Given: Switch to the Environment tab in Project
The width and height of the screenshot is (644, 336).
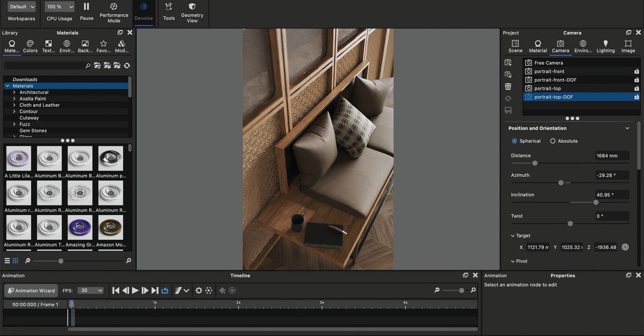Looking at the screenshot, I should 583,46.
